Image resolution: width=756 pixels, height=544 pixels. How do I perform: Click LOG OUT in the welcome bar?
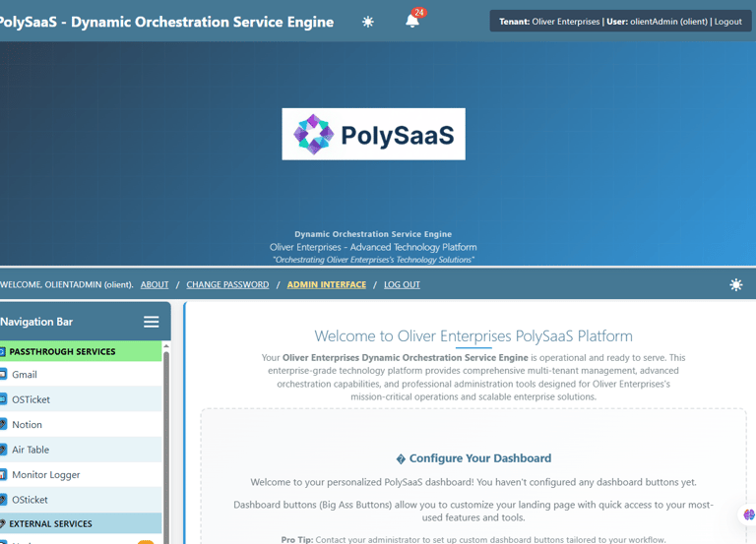402,284
